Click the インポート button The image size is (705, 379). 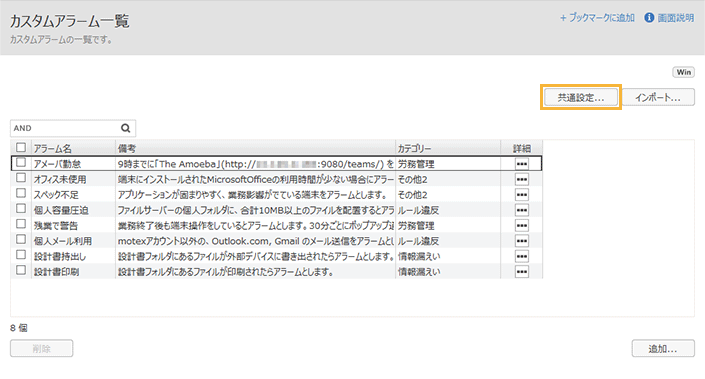click(x=658, y=97)
